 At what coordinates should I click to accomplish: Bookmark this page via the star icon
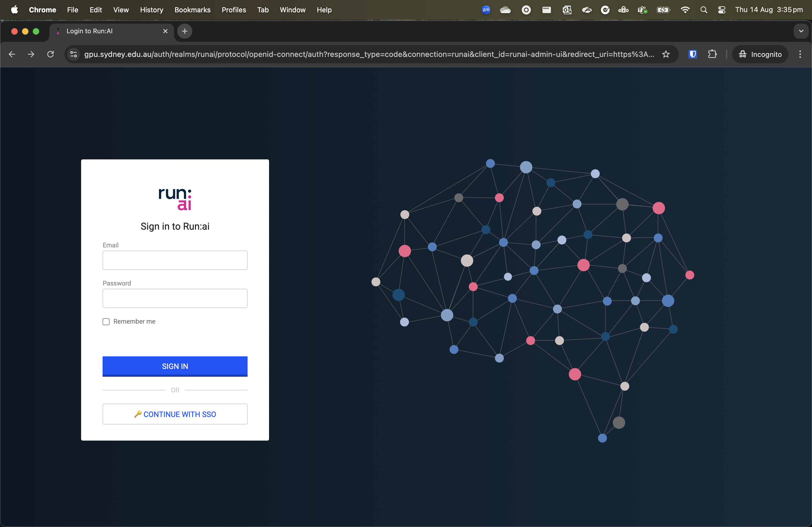pos(666,54)
